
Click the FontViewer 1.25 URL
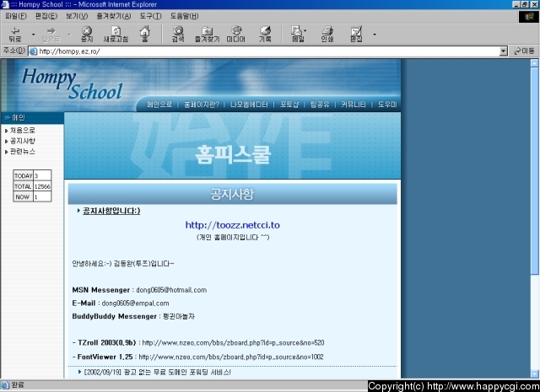click(231, 357)
